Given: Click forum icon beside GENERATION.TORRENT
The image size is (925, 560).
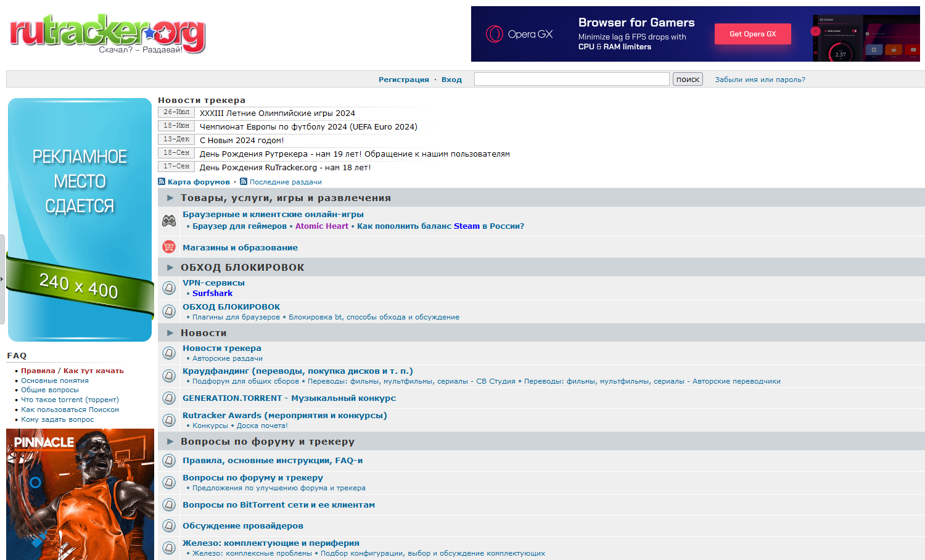Looking at the screenshot, I should pos(169,398).
